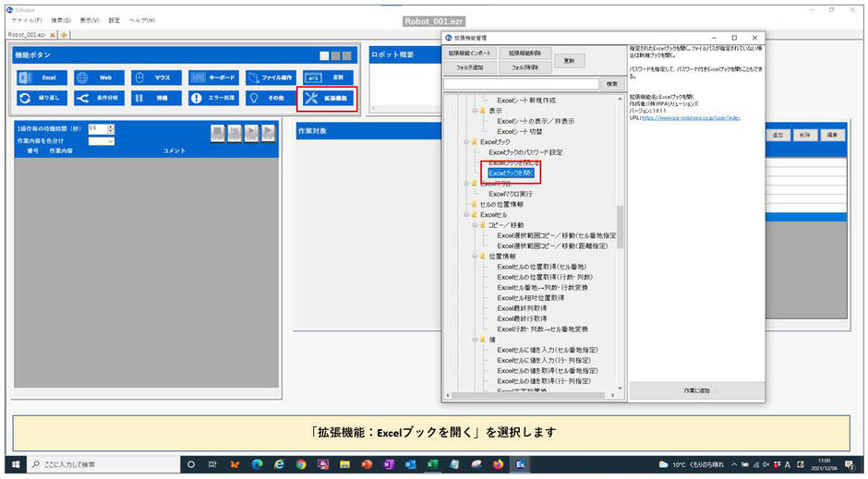868x479 pixels.
Task: Open the Web function button
Action: [x=99, y=78]
